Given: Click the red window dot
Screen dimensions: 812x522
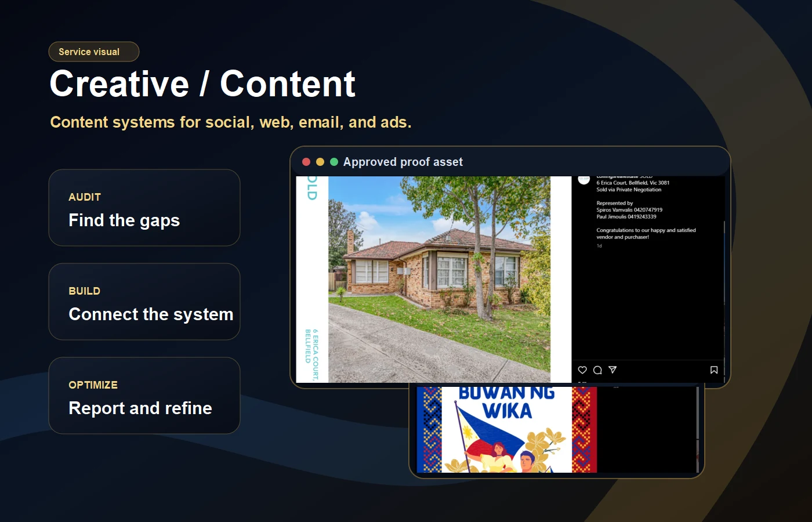Looking at the screenshot, I should (x=306, y=162).
